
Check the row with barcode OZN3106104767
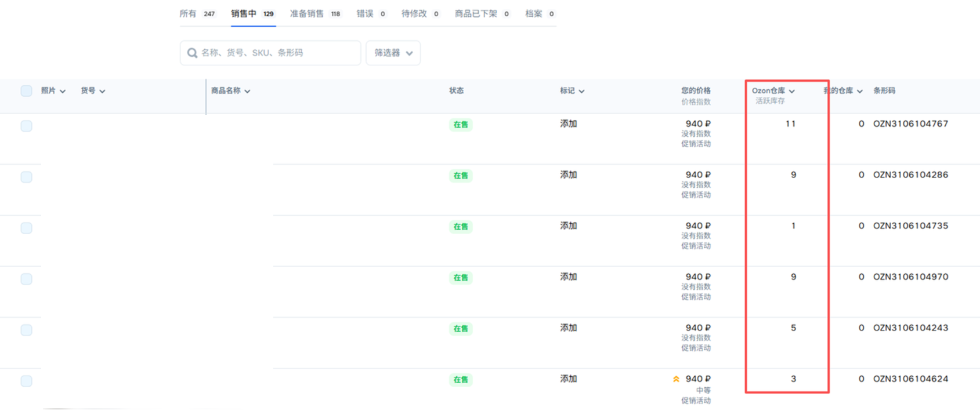(x=26, y=126)
